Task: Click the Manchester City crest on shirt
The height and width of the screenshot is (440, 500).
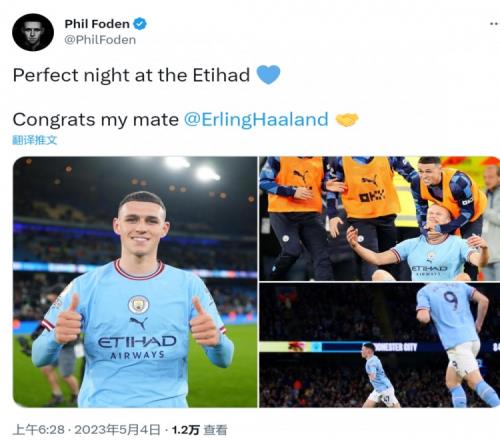Action: pyautogui.click(x=139, y=304)
